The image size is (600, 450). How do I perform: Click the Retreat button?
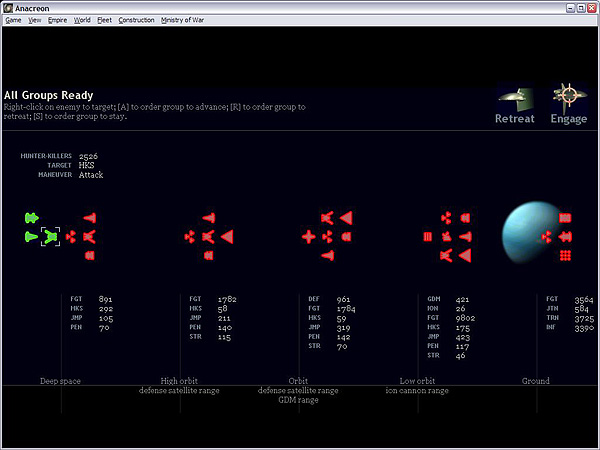click(x=515, y=104)
